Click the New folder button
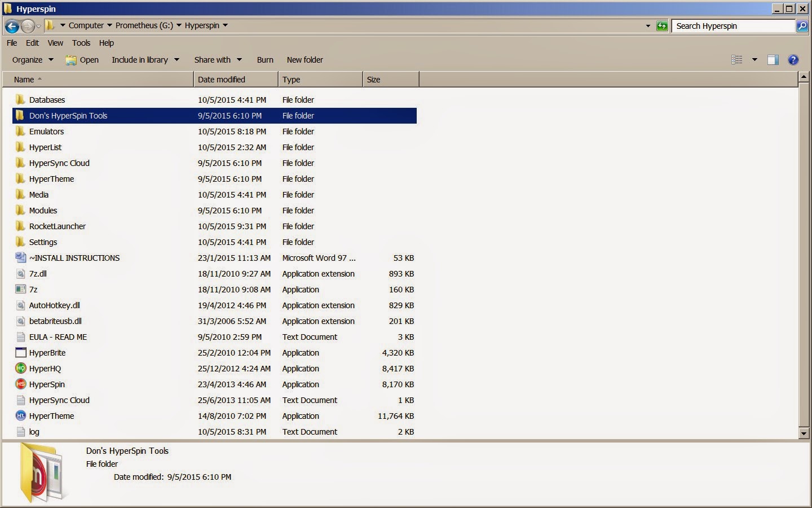812x508 pixels. click(x=305, y=60)
